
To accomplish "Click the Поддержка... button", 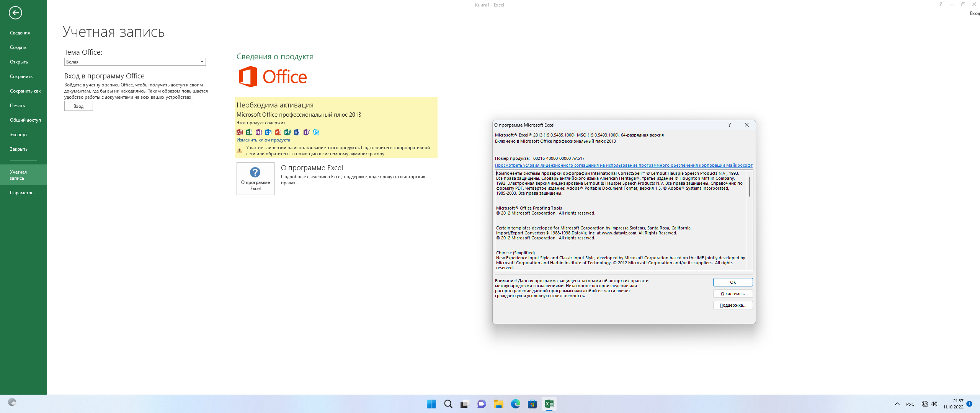I will [733, 305].
